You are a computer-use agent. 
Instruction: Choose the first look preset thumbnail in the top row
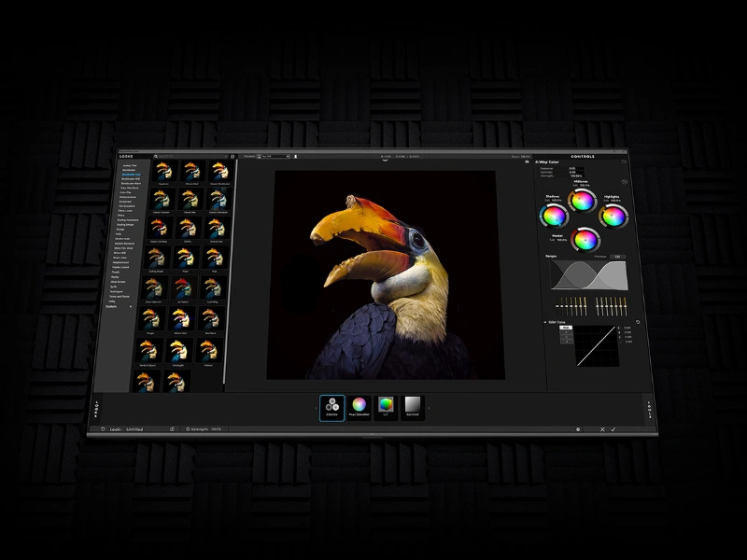tap(163, 172)
